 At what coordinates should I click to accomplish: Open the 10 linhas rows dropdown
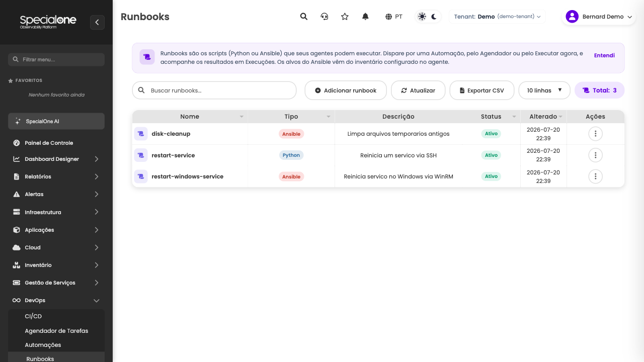(544, 90)
